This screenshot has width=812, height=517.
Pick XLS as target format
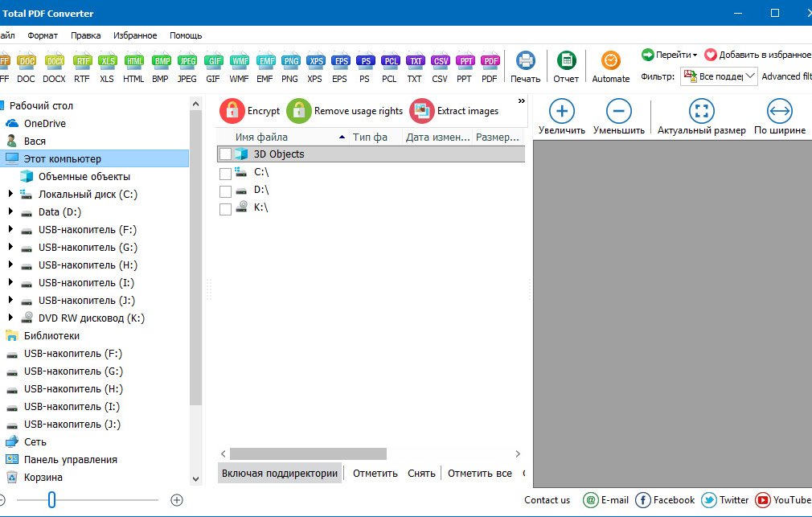click(x=107, y=68)
